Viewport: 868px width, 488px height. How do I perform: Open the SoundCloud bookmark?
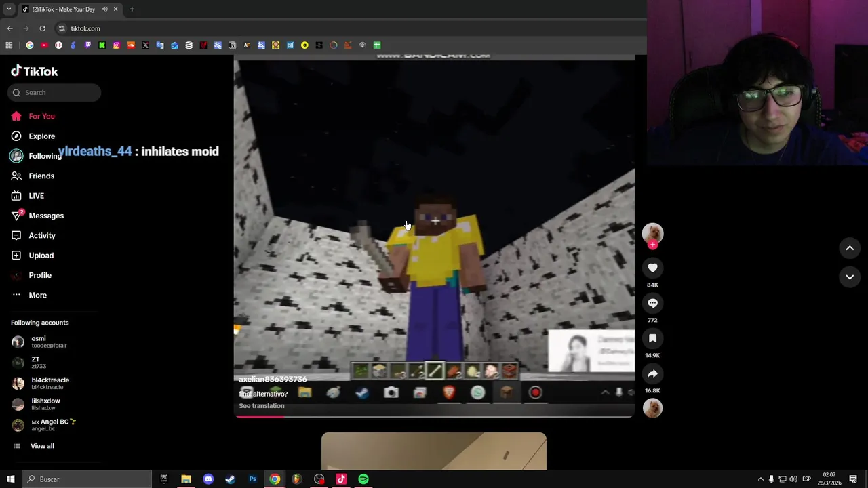pyautogui.click(x=131, y=45)
